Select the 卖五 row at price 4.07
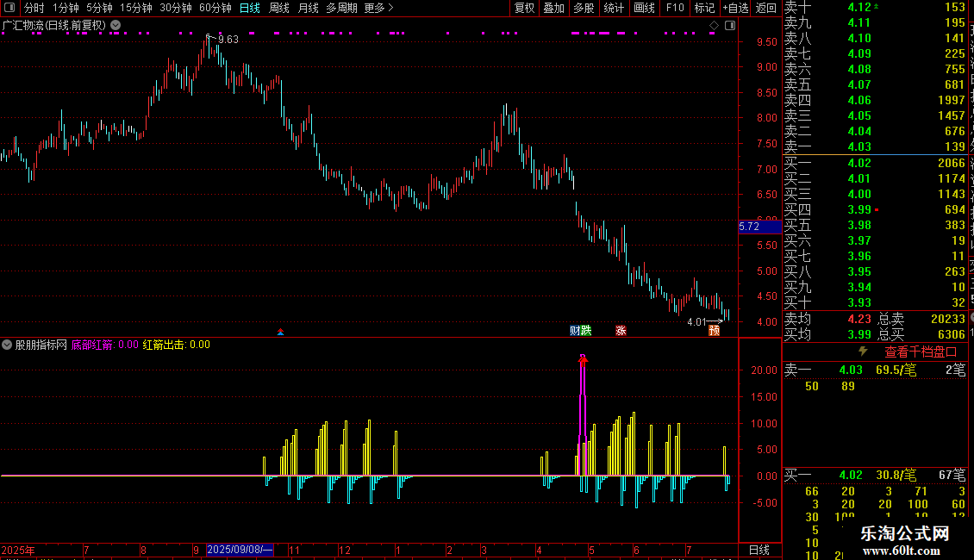The width and height of the screenshot is (974, 560). point(875,84)
